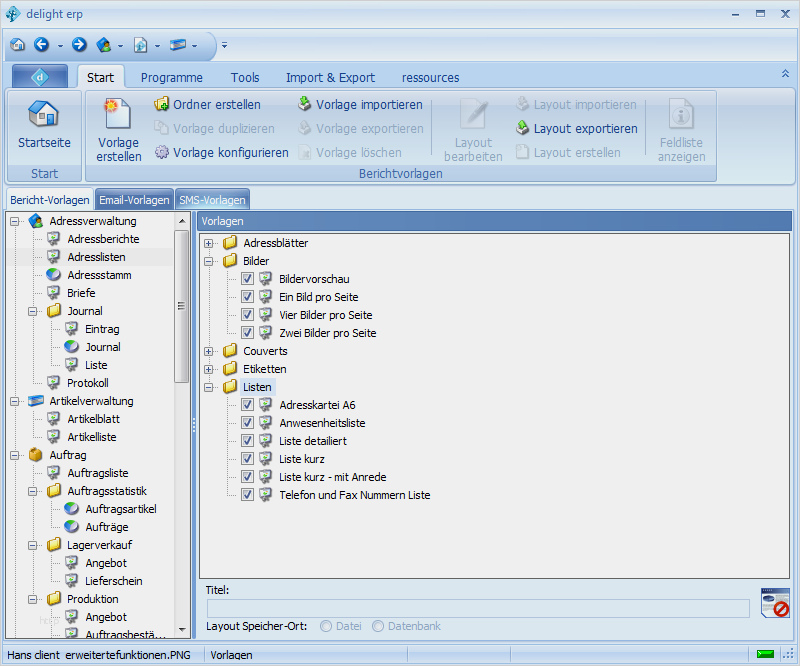Click the Titel input field

click(x=478, y=608)
